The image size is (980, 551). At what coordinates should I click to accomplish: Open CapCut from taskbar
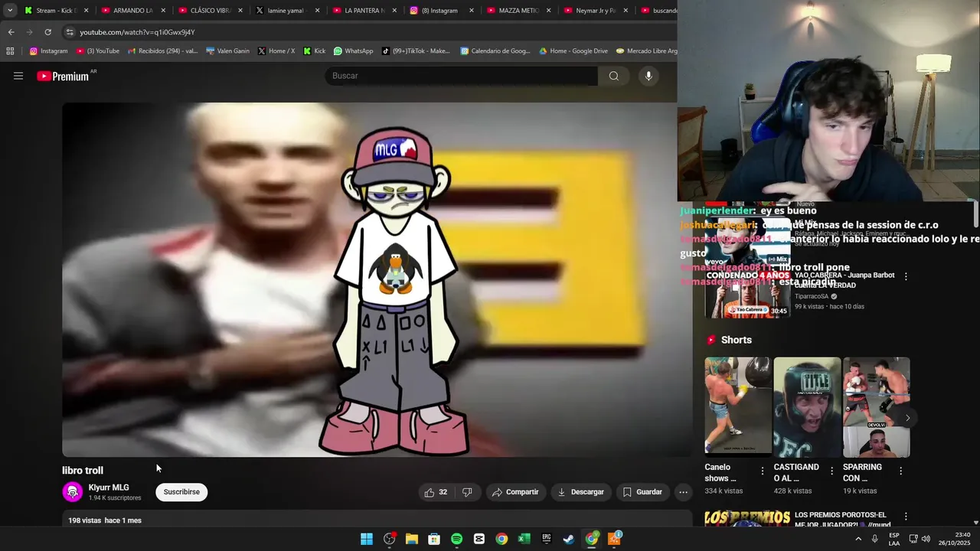[x=479, y=539]
